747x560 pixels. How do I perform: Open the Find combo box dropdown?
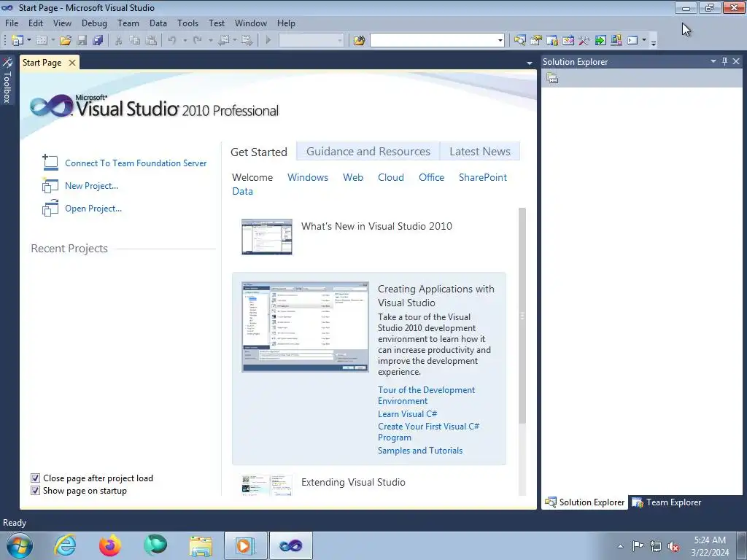(500, 41)
